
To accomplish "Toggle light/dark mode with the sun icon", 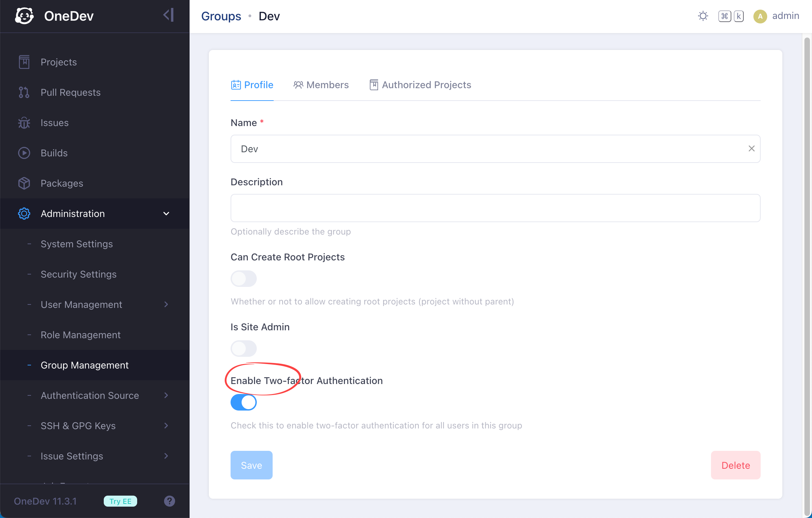I will (x=702, y=16).
